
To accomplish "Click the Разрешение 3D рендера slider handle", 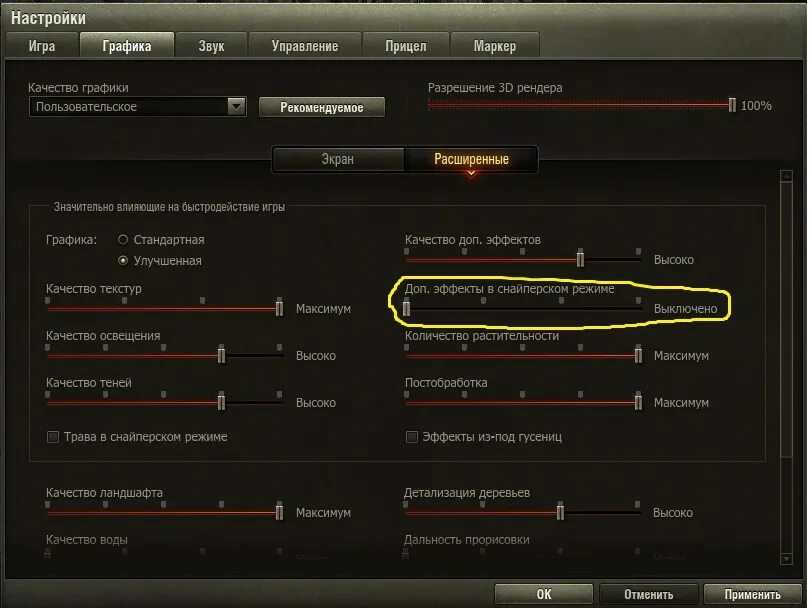I will click(x=732, y=105).
